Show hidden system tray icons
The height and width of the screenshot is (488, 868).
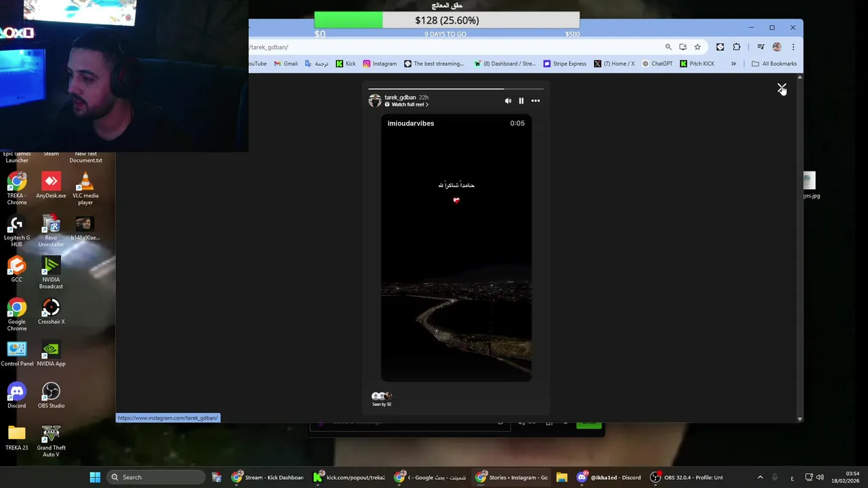point(760,477)
